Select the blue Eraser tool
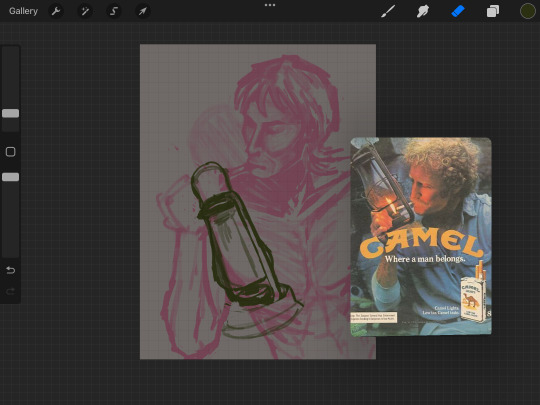Screen dimensions: 540x405 point(458,11)
